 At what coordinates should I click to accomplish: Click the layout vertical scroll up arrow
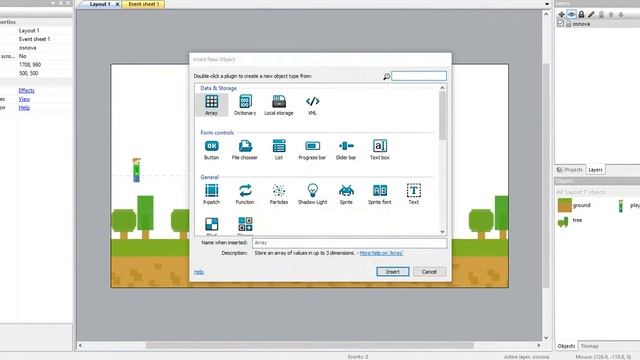point(546,14)
